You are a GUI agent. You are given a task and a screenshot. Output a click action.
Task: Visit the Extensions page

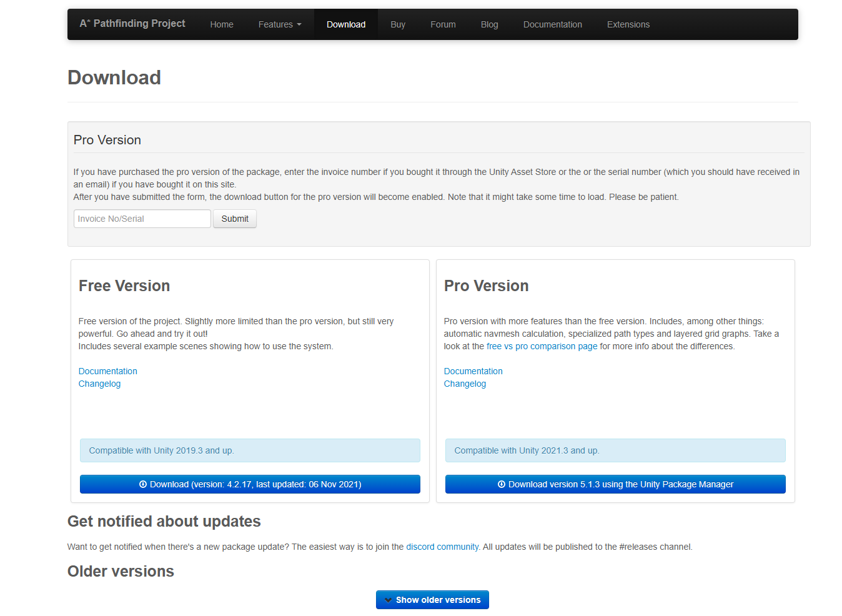(x=628, y=24)
